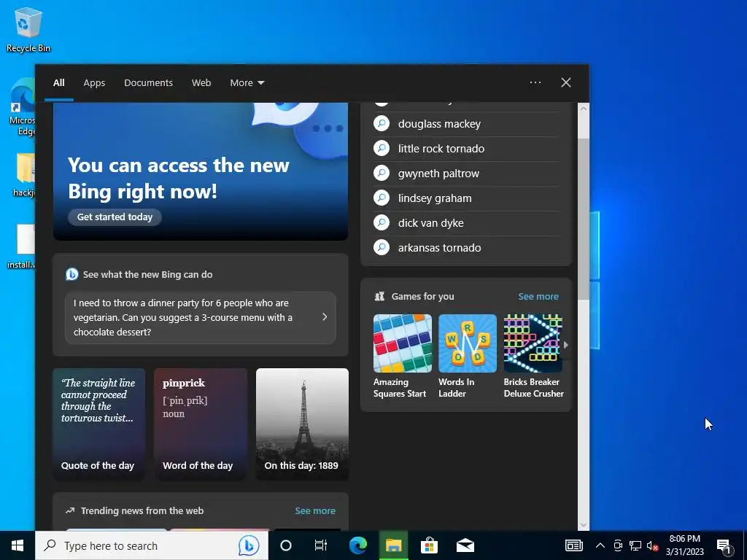Show hidden system tray icons
Viewport: 747px width, 560px height.
click(x=600, y=545)
